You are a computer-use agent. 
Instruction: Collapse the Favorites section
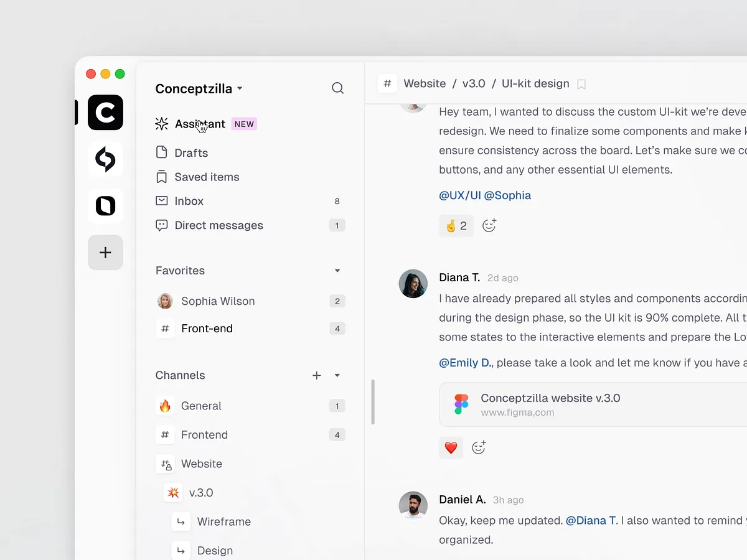click(337, 271)
